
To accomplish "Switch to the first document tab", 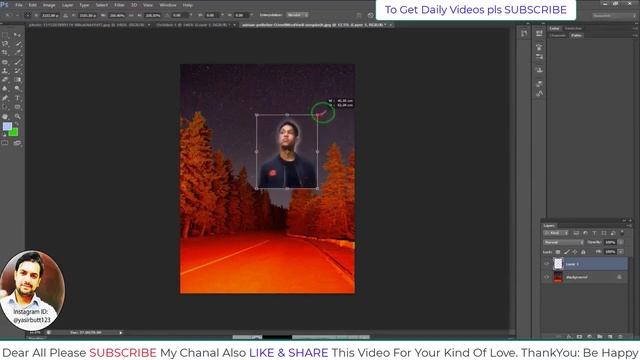I will [x=89, y=25].
